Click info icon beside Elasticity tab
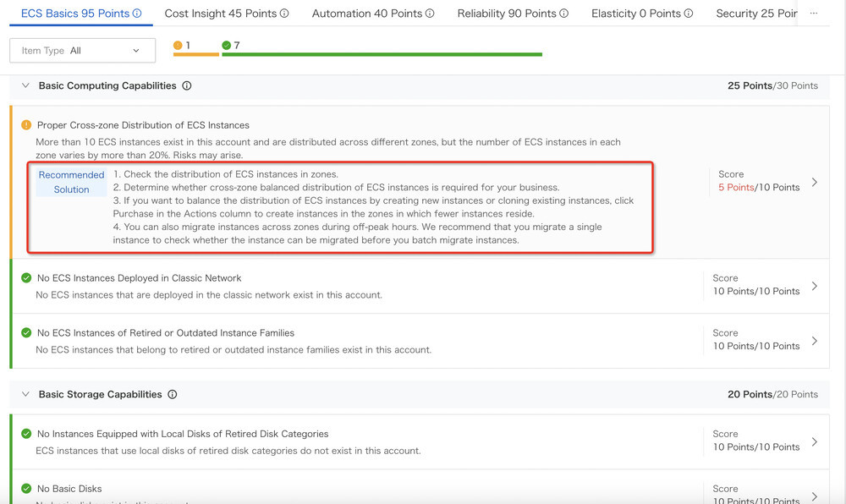 coord(689,14)
